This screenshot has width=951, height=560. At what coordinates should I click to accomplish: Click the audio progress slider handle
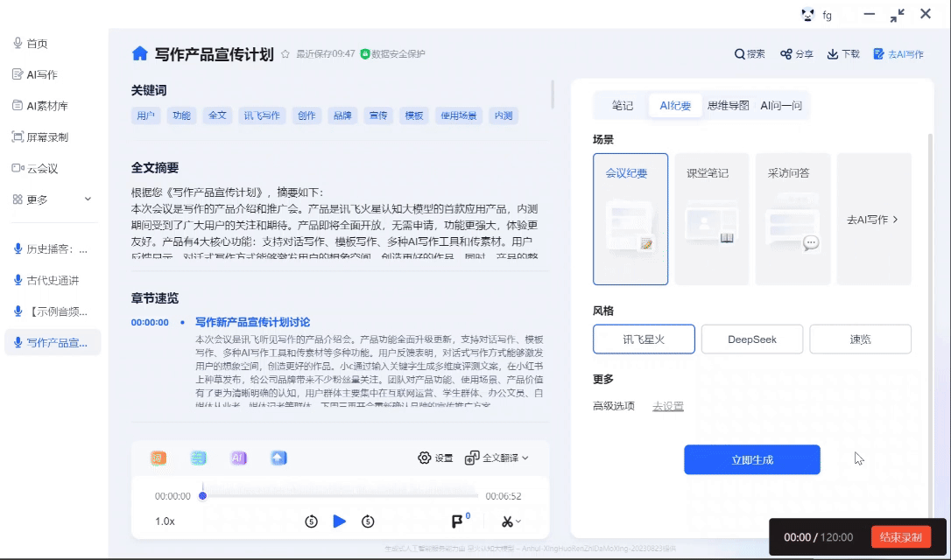203,496
